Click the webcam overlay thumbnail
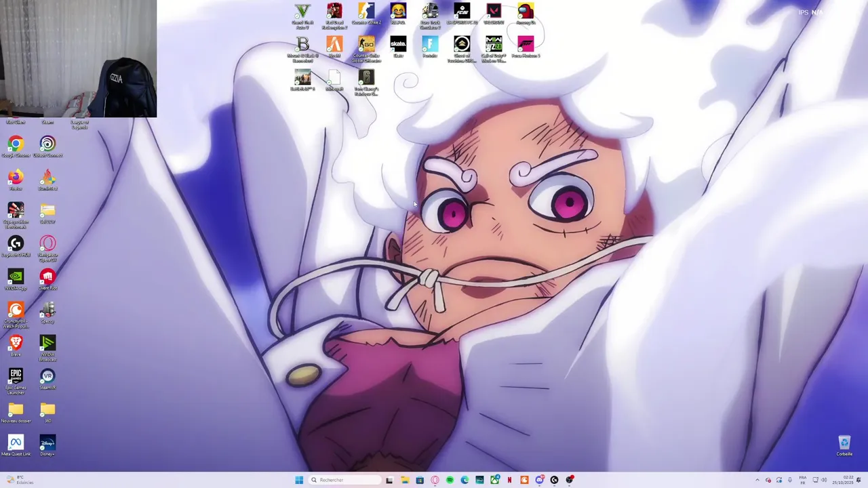This screenshot has width=868, height=488. coord(78,58)
